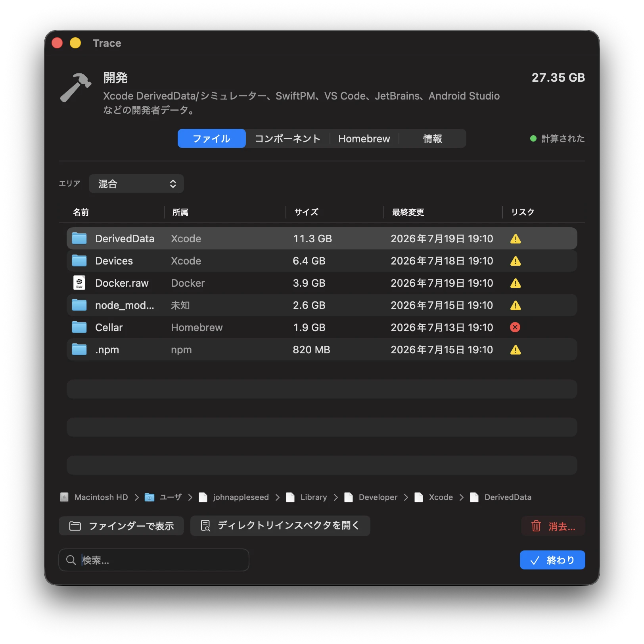The width and height of the screenshot is (644, 644).
Task: Click the 6.4 GB size cell
Action: click(309, 261)
